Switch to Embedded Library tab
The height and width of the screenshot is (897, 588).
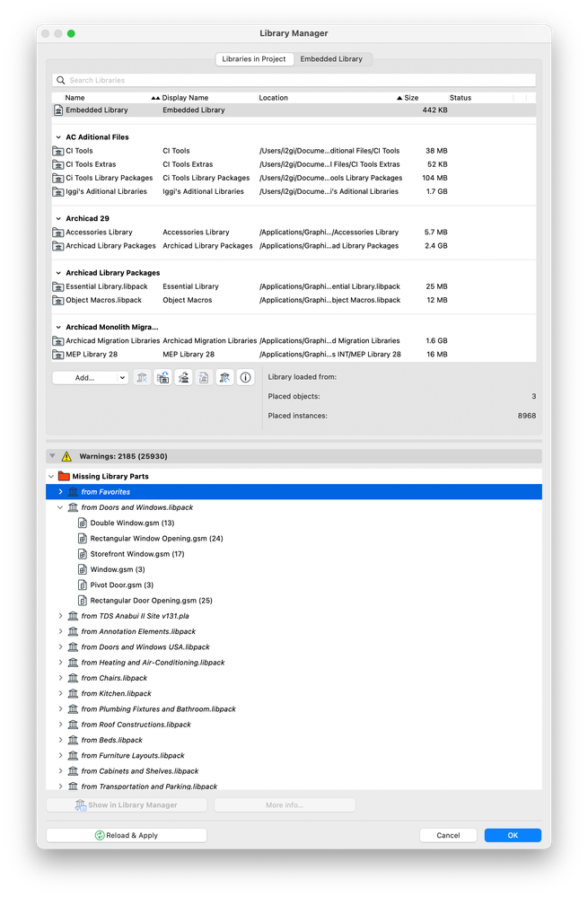click(x=331, y=59)
